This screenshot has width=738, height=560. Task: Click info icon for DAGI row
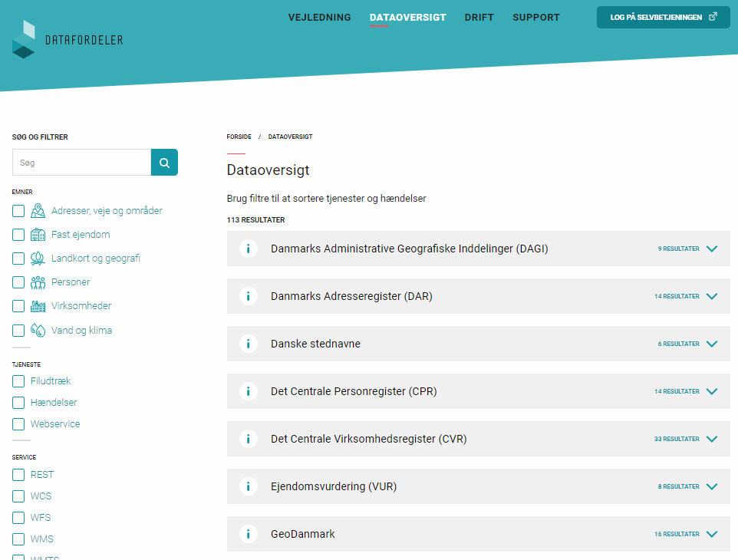point(248,249)
